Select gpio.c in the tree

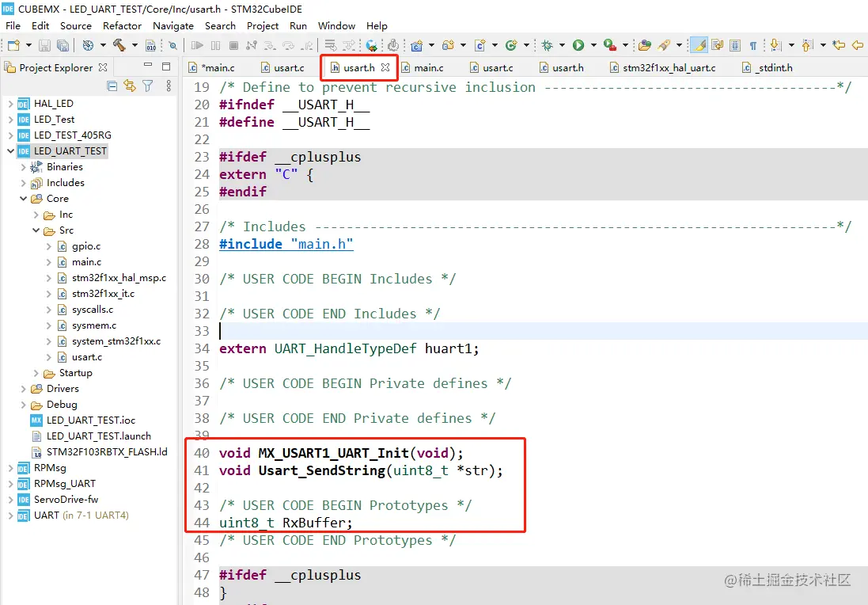pos(85,246)
